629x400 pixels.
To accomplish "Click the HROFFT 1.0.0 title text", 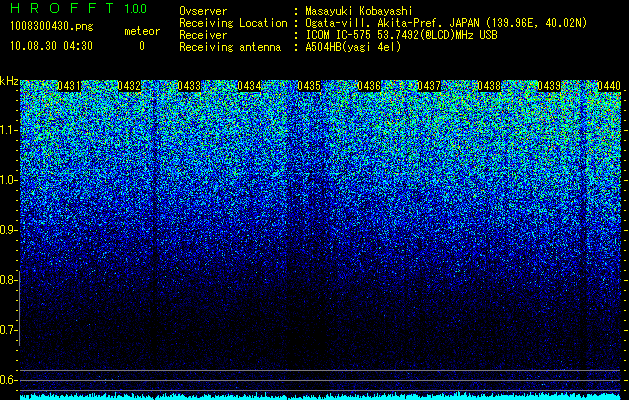I will pos(78,8).
